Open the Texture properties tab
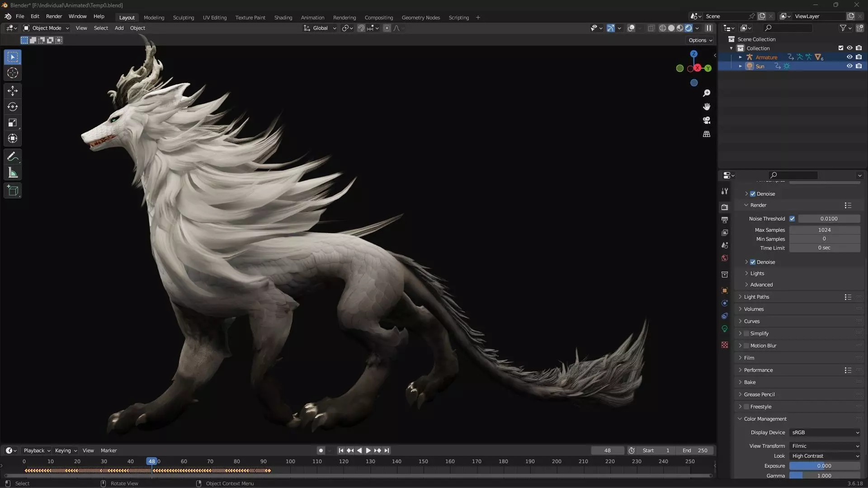Screen dimensions: 868x488 (x=725, y=345)
